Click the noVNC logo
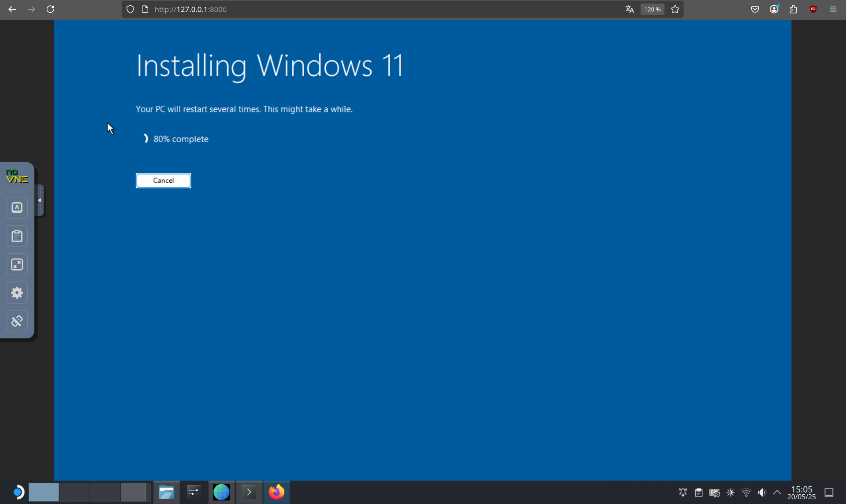The width and height of the screenshot is (846, 504). 17,176
